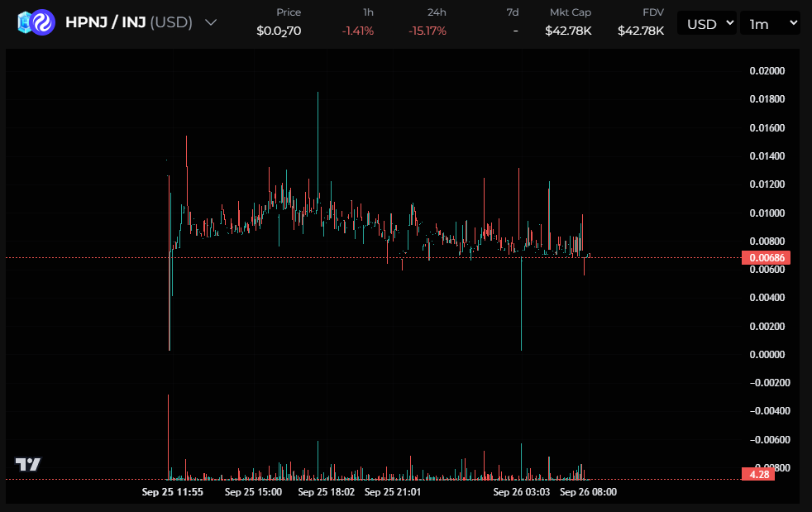
Task: Click the Sep 25 18:02 time axis label
Action: coord(325,492)
